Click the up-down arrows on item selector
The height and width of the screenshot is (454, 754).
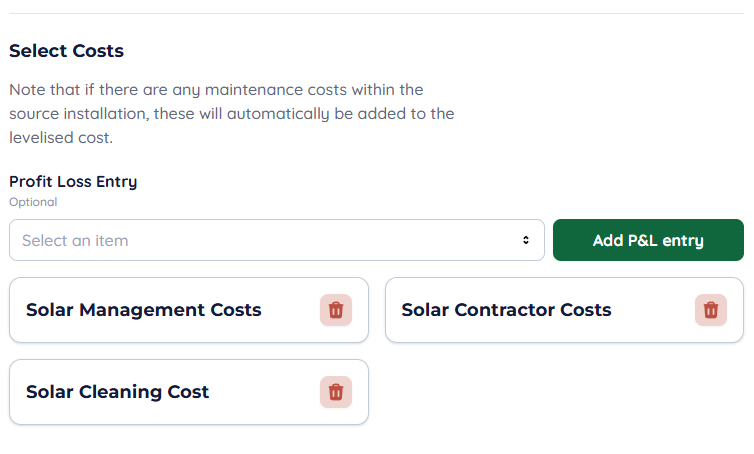pos(526,240)
